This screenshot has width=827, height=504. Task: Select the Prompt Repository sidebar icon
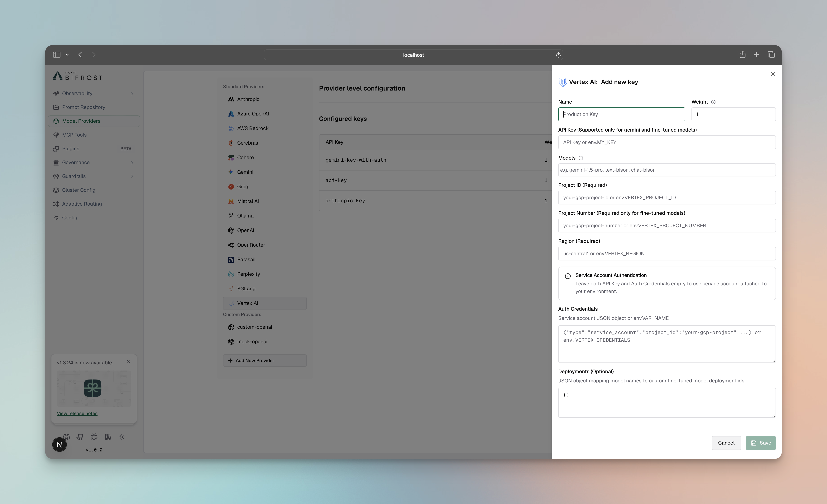point(56,107)
